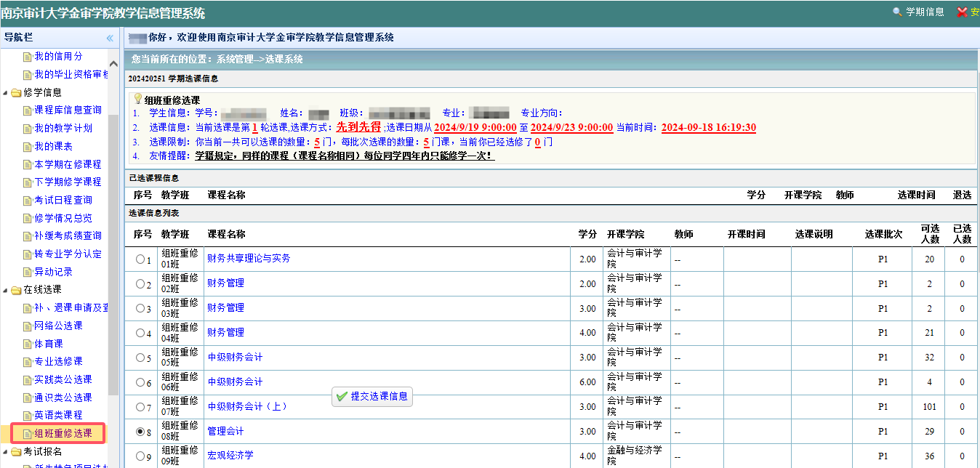Click the green checkmark icon on 提交选课信息

(342, 397)
